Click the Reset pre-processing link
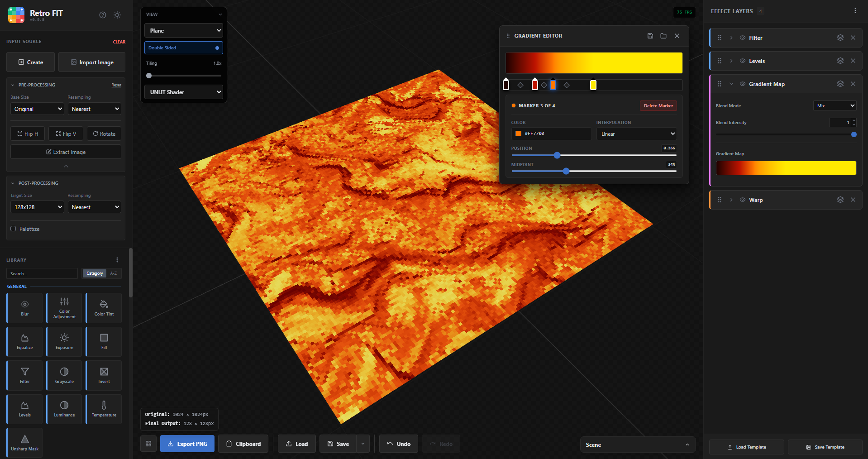This screenshot has width=868, height=459. (116, 85)
